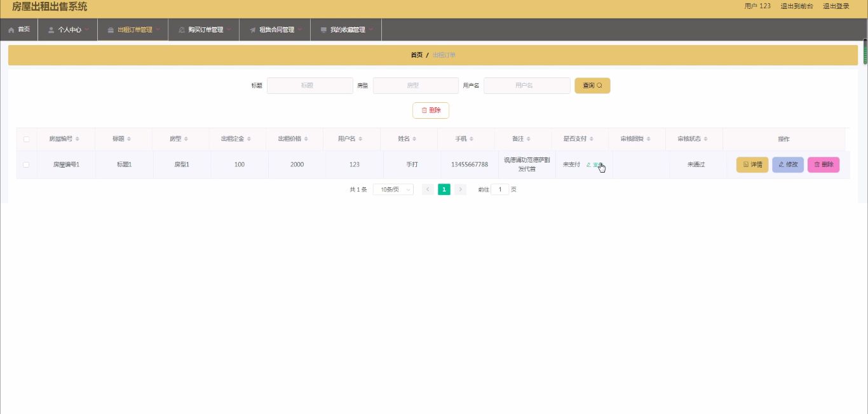Click the 未通过 review status cell

pos(696,164)
